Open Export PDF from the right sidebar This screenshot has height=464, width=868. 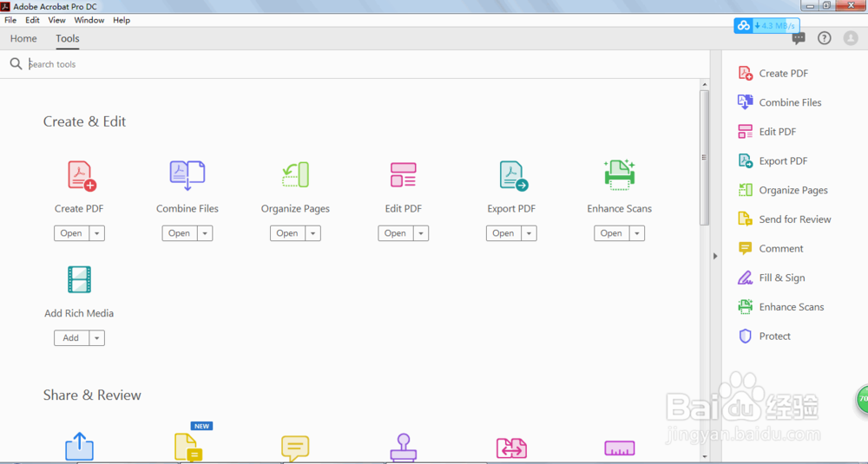[773, 161]
